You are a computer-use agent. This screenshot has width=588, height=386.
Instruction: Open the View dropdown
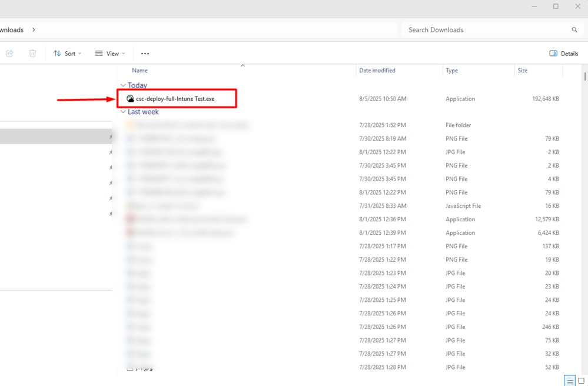tap(110, 54)
